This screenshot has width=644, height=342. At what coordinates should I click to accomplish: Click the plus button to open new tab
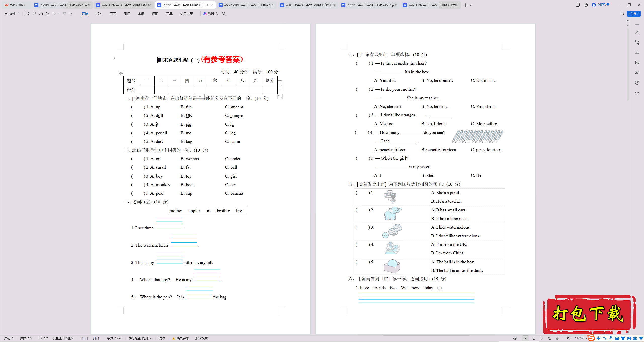click(x=466, y=5)
